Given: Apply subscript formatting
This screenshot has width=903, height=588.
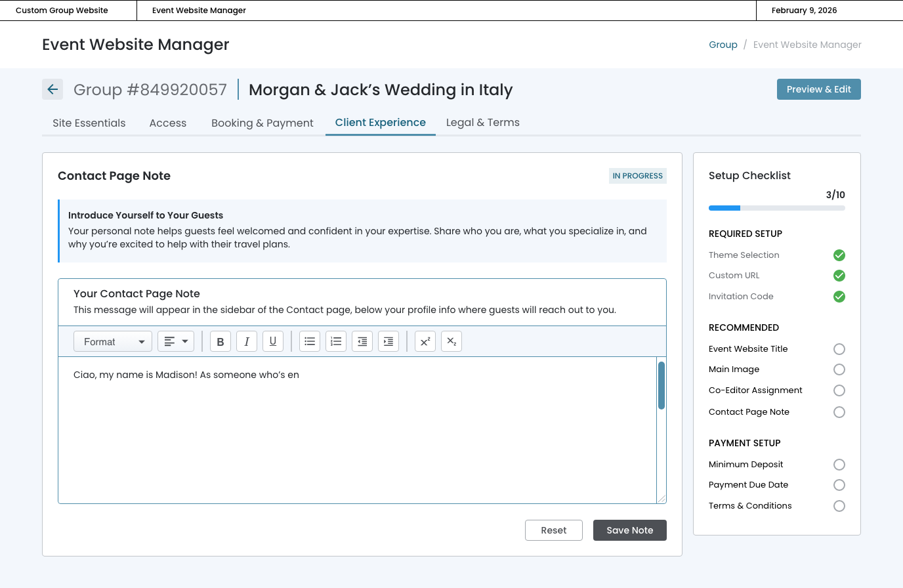Looking at the screenshot, I should (x=451, y=341).
